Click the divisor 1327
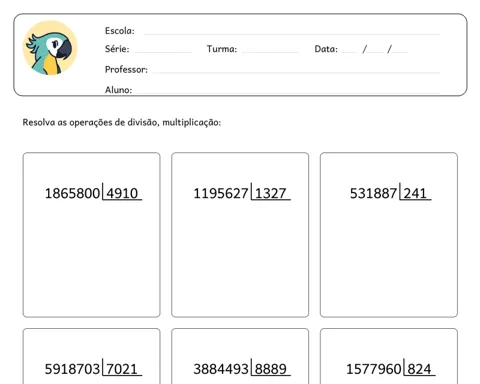 coord(271,193)
